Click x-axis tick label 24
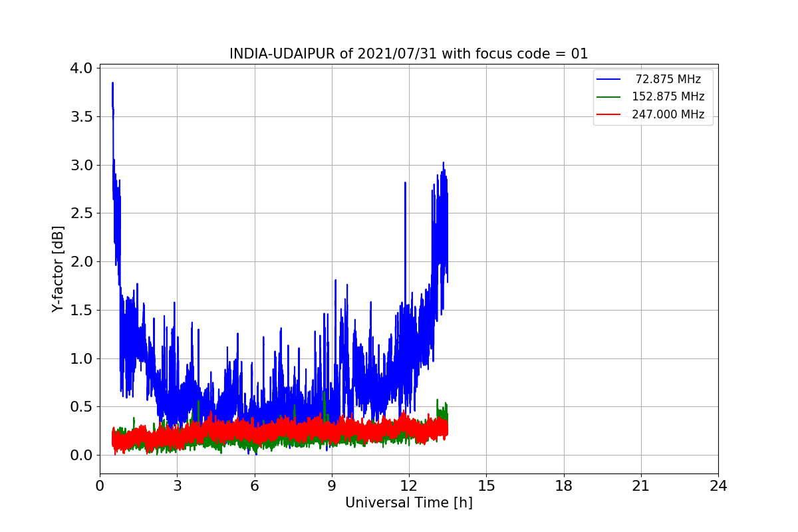The height and width of the screenshot is (532, 798). point(718,486)
